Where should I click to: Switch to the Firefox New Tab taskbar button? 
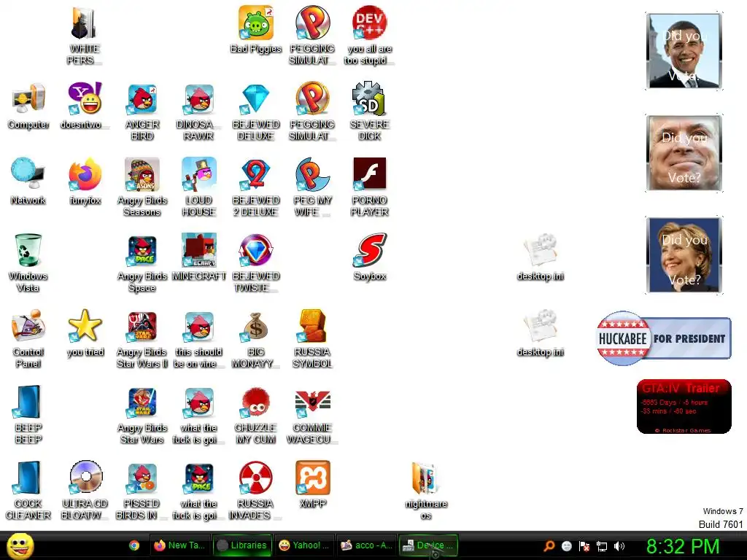(x=179, y=545)
